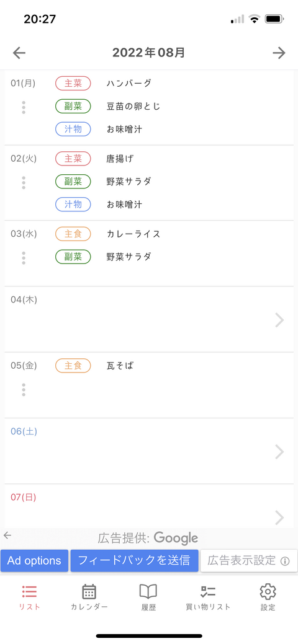Viewport: 298px width, 644px height.
Task: Switch to the カレンダー tab
Action: coord(89,598)
